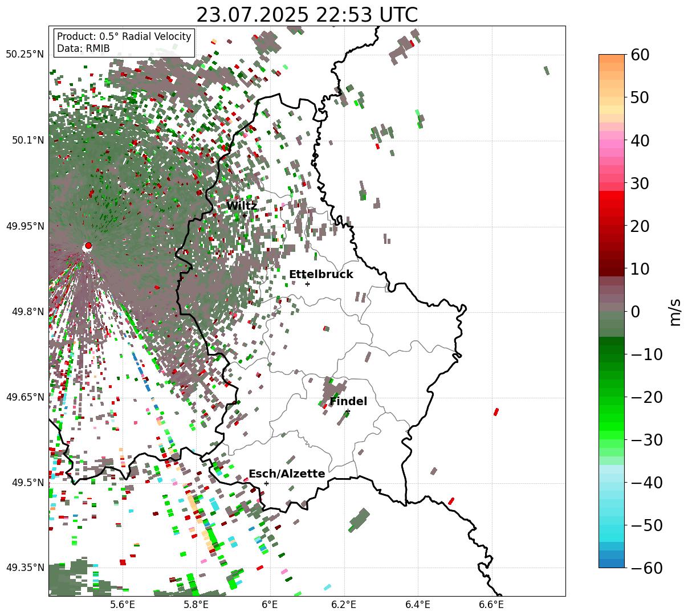The width and height of the screenshot is (688, 616).
Task: Click the cyan colorbar segment near −50
Action: coord(612,529)
